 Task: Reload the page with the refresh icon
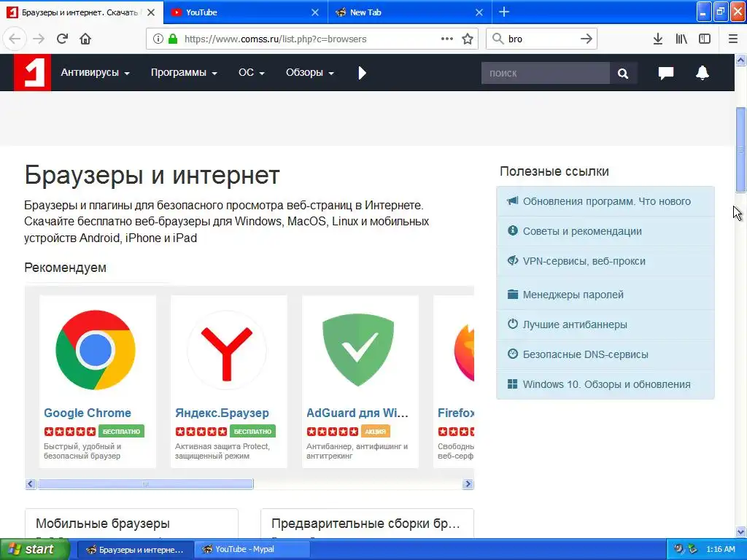(x=62, y=39)
